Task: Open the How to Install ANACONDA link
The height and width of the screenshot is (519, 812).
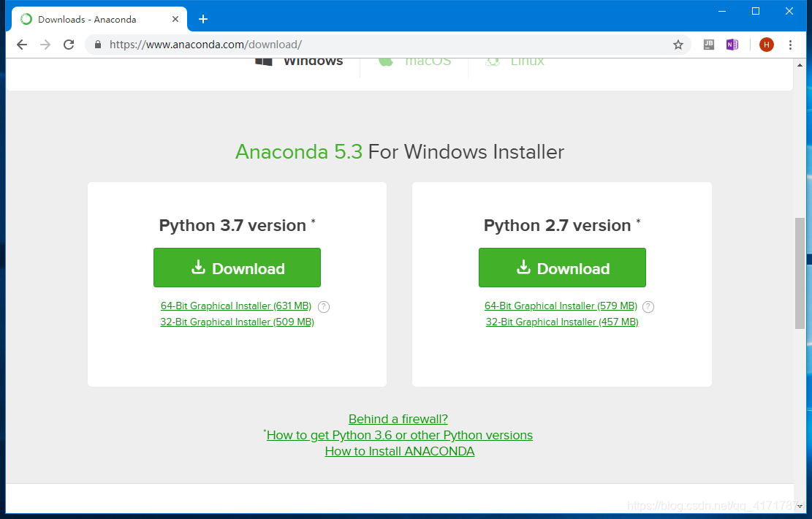Action: [400, 451]
